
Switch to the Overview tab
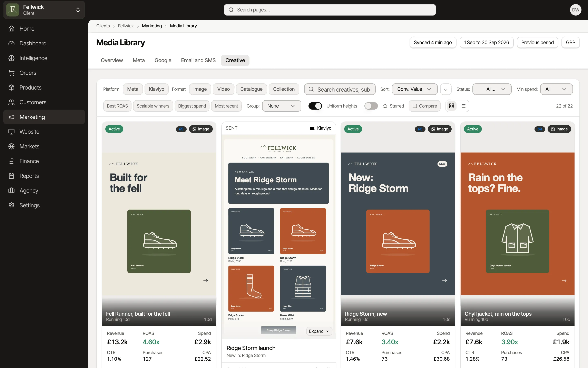pos(112,60)
